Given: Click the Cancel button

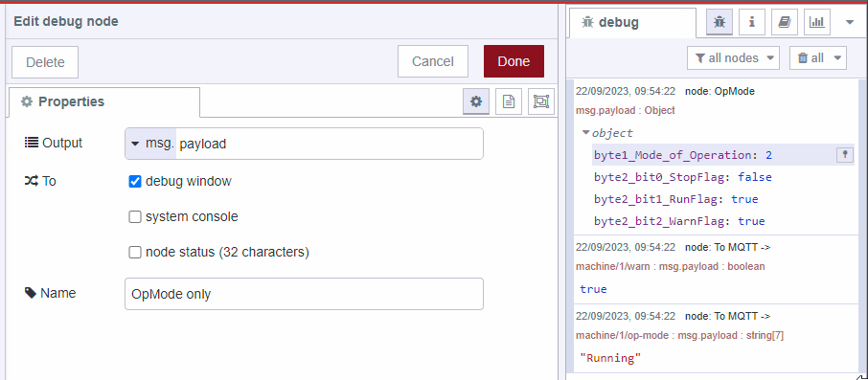Looking at the screenshot, I should [433, 61].
